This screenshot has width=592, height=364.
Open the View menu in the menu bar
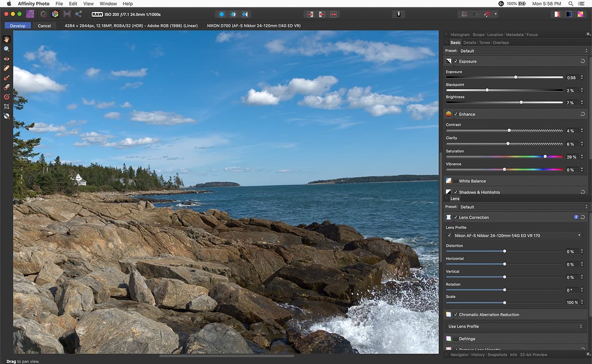point(88,4)
